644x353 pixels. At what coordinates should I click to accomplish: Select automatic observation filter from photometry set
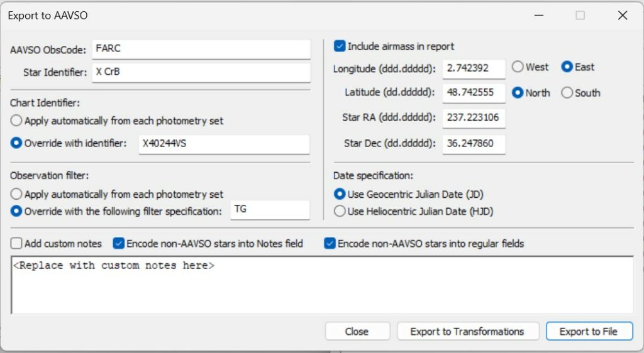(16, 195)
